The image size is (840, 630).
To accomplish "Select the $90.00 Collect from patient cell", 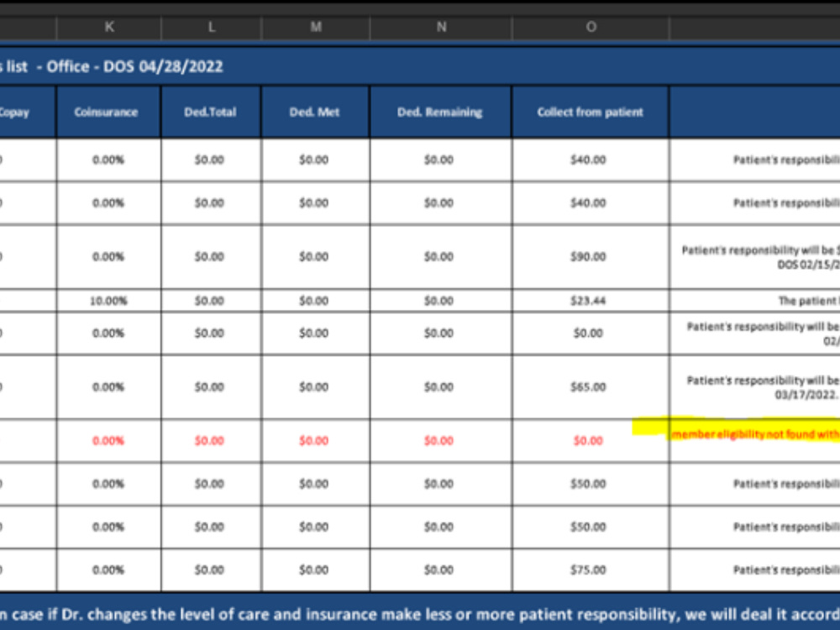I will (x=591, y=256).
